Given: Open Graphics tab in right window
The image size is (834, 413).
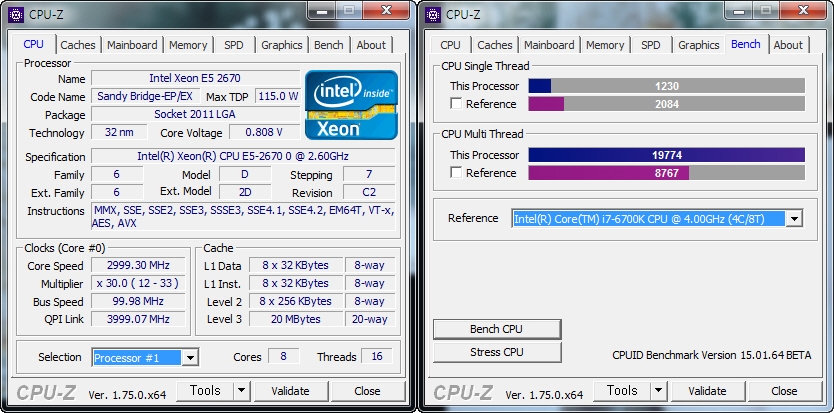Looking at the screenshot, I should (698, 45).
